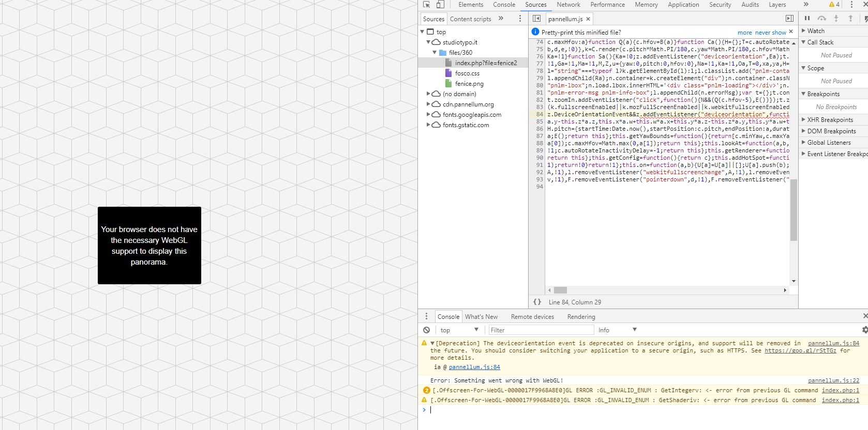This screenshot has width=868, height=430.
Task: Collapse the studiotypo.it domain node
Action: pyautogui.click(x=429, y=42)
